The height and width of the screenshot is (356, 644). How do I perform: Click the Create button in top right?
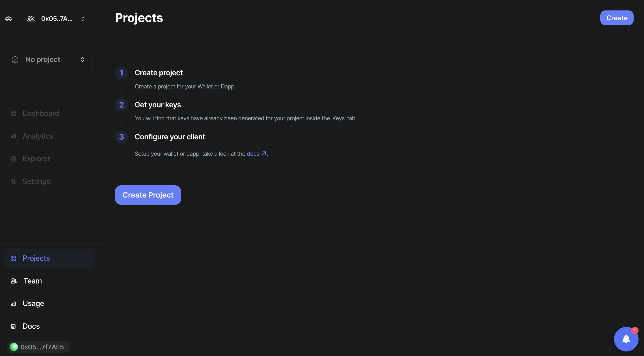tap(617, 18)
